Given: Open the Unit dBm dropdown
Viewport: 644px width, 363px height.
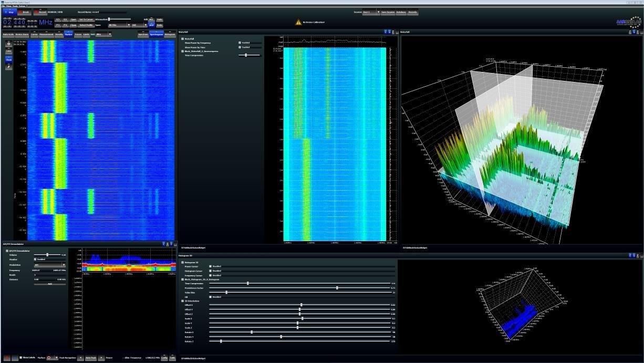Looking at the screenshot, I should [103, 34].
